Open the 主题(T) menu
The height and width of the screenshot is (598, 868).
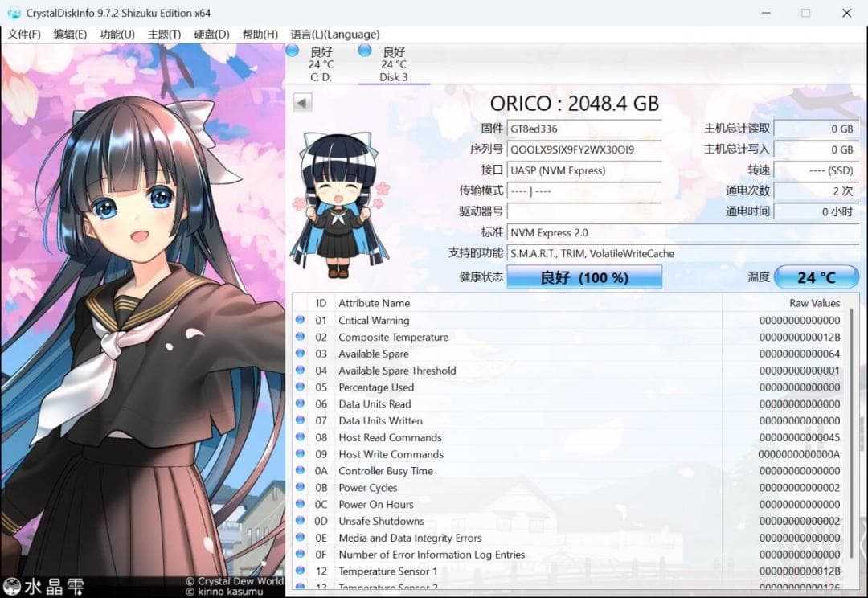(x=164, y=35)
